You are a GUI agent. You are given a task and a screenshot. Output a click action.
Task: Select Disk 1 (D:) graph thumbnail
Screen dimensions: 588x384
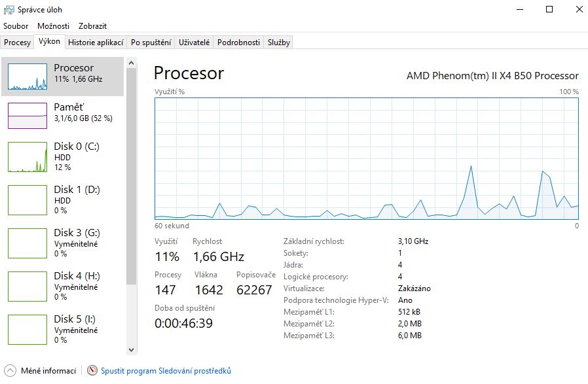(x=28, y=200)
